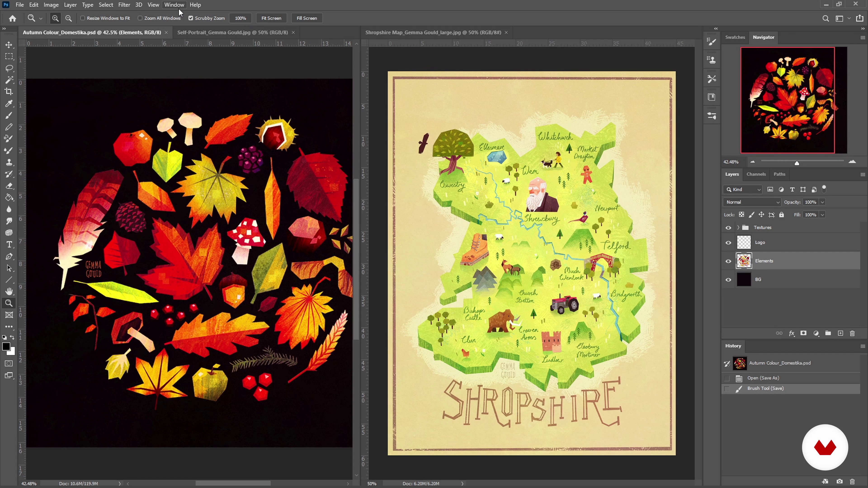Click the Navigator preview thumbnail
The width and height of the screenshot is (868, 488).
pos(794,100)
